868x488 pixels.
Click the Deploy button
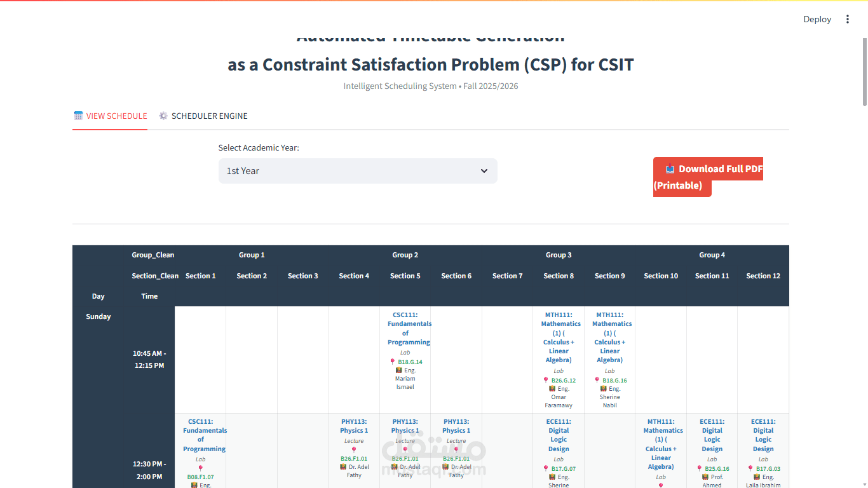[817, 19]
